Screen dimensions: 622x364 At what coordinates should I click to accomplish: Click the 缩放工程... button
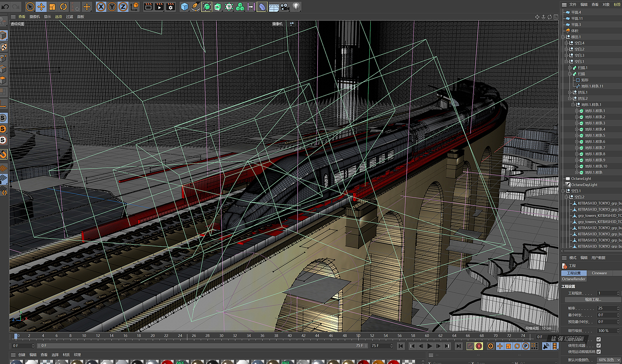(593, 300)
